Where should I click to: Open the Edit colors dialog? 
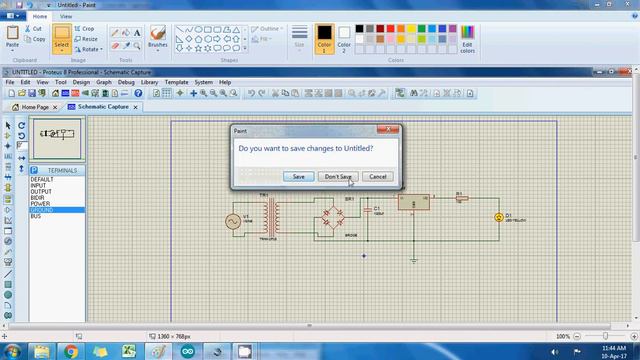[x=467, y=39]
